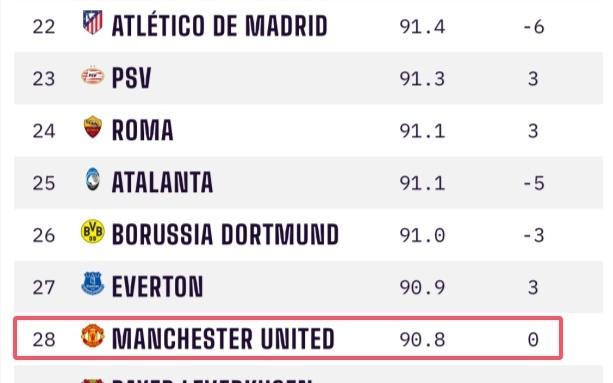
Task: Click the -5 change value for Atalanta
Action: point(534,183)
